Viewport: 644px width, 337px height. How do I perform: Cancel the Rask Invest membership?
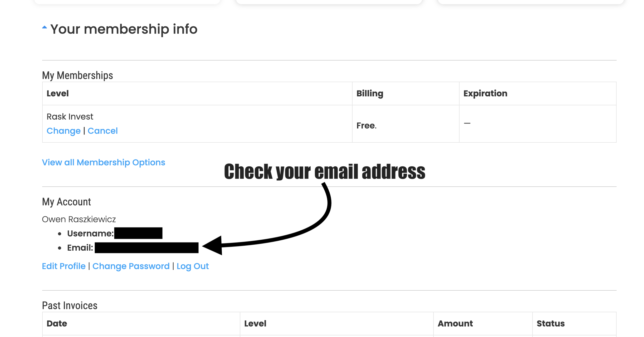click(x=103, y=131)
